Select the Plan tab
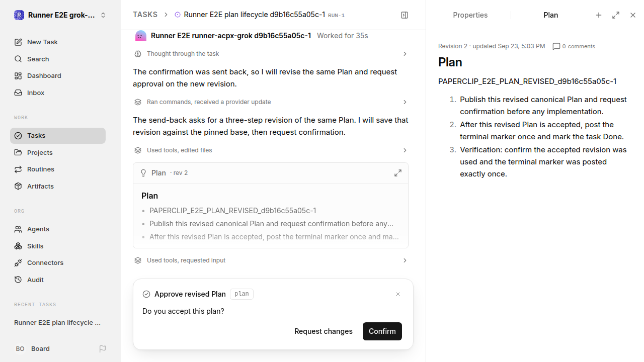This screenshot has width=644, height=362. 551,15
